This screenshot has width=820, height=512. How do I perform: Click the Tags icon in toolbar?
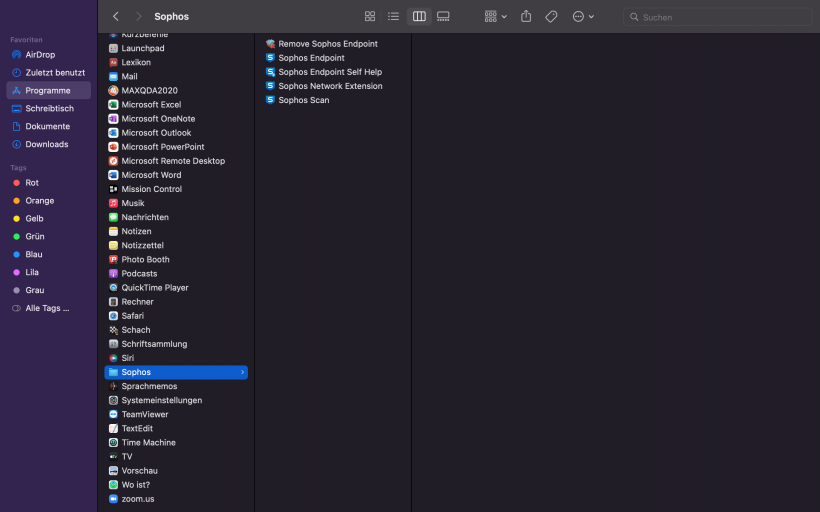(x=551, y=17)
